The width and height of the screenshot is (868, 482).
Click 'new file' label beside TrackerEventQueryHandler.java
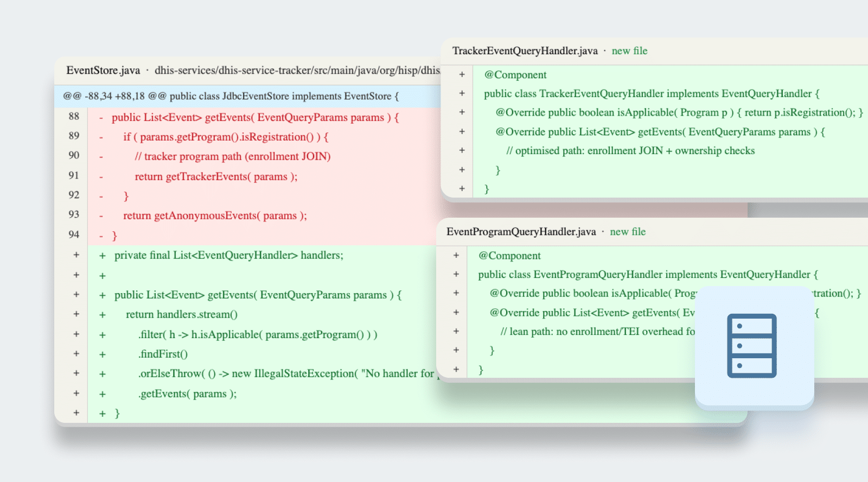pos(630,51)
